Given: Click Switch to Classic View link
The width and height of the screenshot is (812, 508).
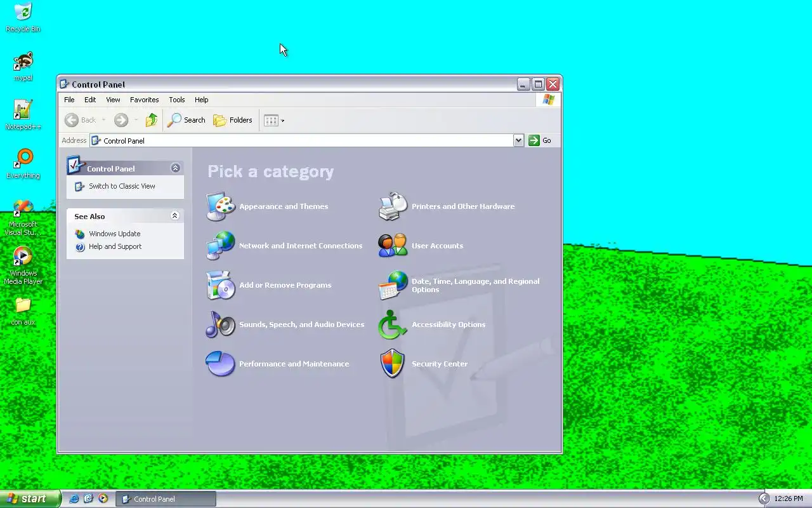Looking at the screenshot, I should click(122, 186).
